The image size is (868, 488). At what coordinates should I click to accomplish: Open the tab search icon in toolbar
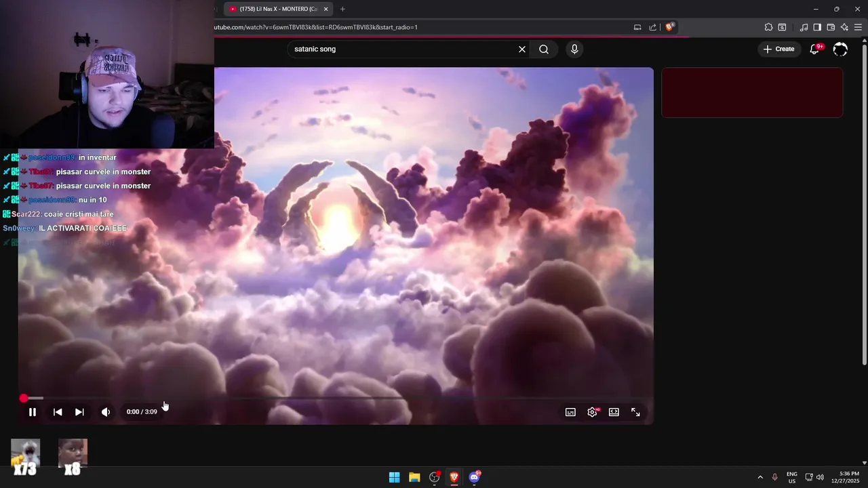(x=782, y=27)
